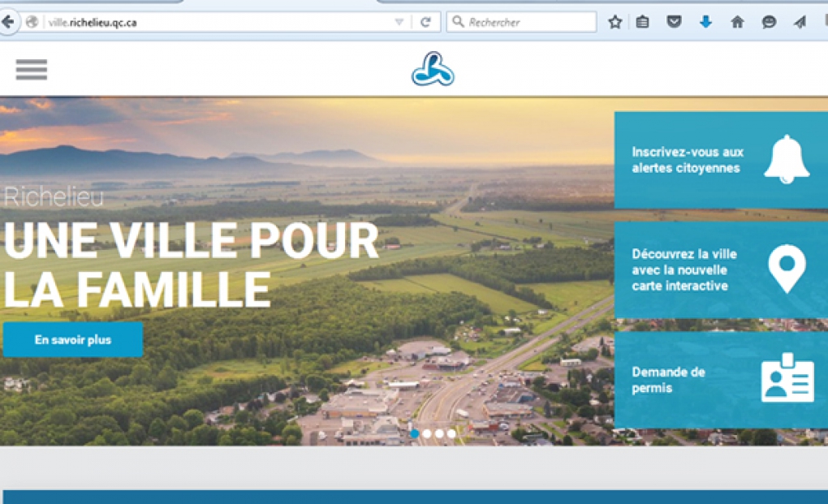Open the bookmarks list icon

coord(642,22)
